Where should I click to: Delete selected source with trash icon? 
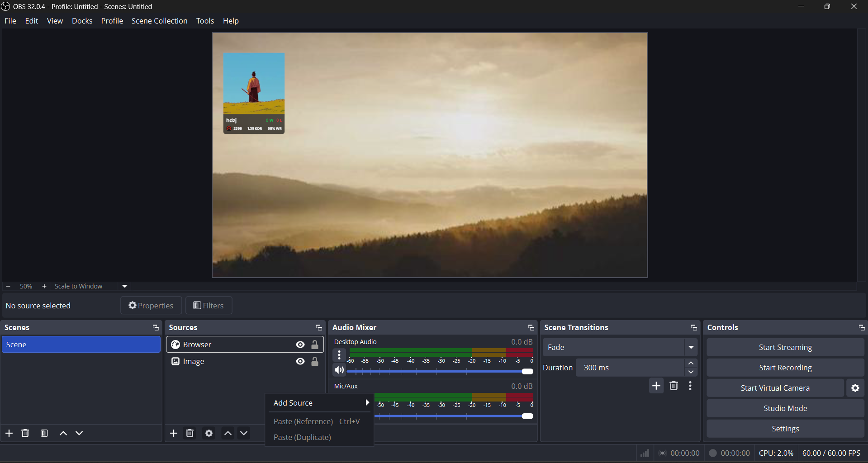tap(190, 433)
